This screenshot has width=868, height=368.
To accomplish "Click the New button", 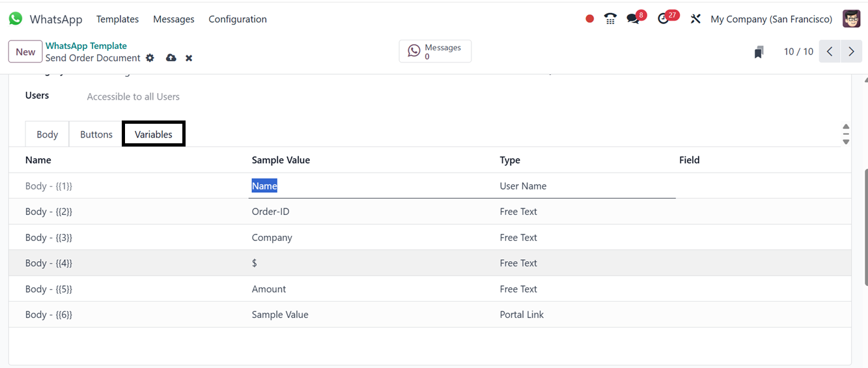I will tap(25, 52).
